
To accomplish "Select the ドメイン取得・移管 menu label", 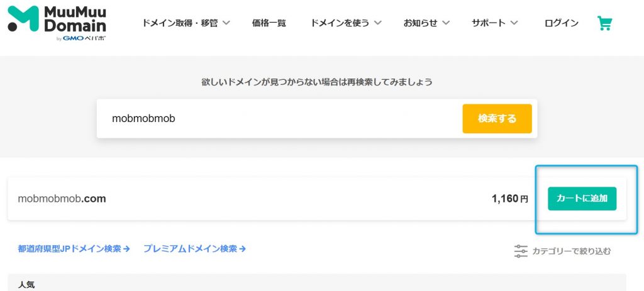I will pos(180,23).
